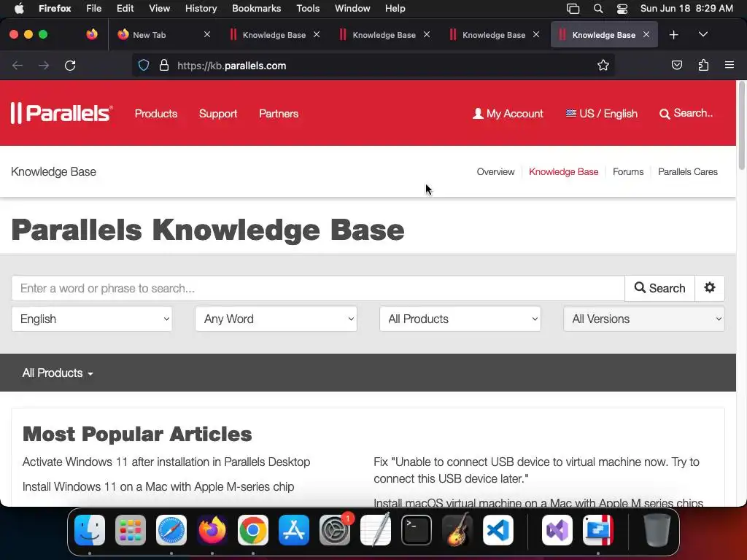
Task: Go to the Forums link
Action: 628,172
